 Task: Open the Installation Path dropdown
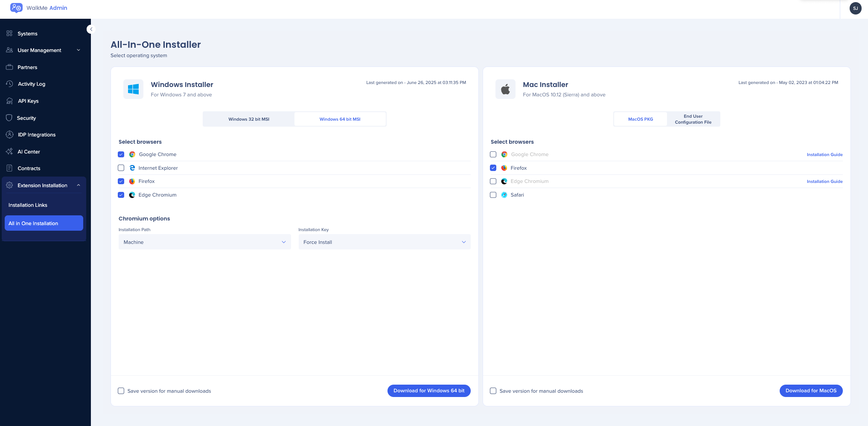point(204,242)
